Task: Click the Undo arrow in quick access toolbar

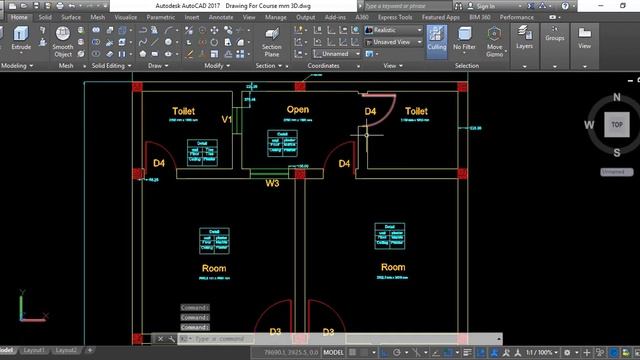Action: click(72, 6)
